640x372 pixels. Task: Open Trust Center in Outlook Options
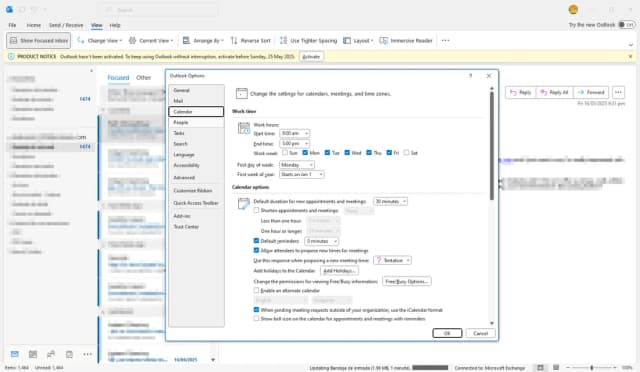[196, 227]
